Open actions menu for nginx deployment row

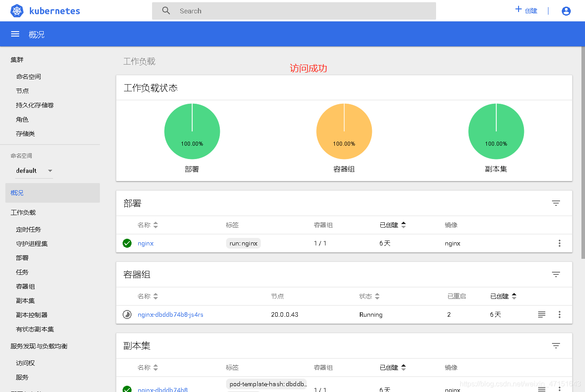click(560, 243)
